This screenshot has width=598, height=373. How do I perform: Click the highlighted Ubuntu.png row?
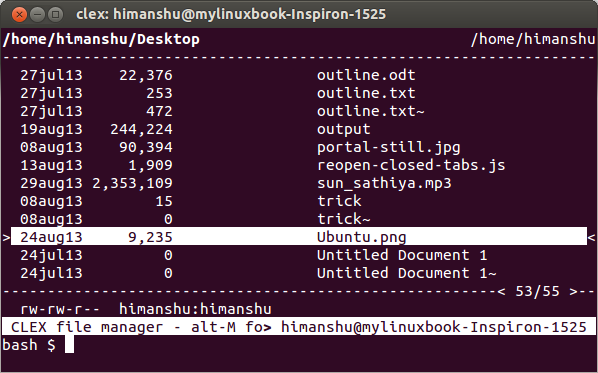coord(299,237)
